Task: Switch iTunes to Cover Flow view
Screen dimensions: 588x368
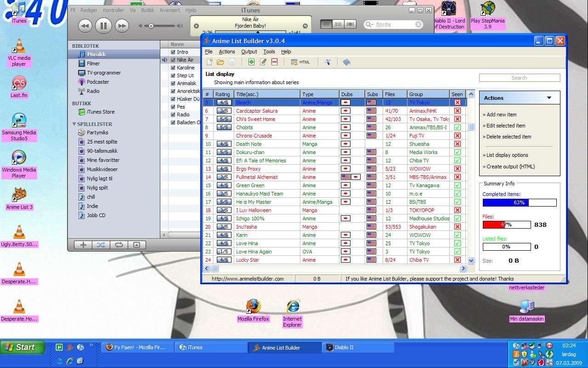Action: (350, 24)
